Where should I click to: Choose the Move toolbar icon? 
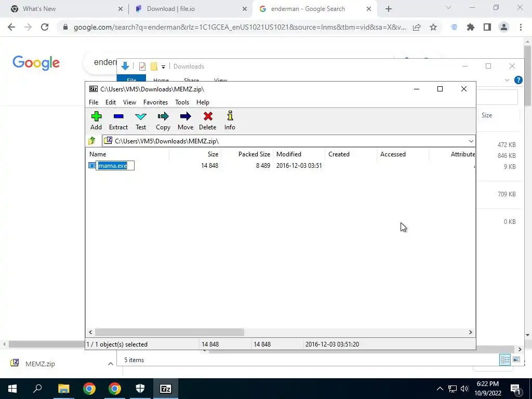(185, 121)
